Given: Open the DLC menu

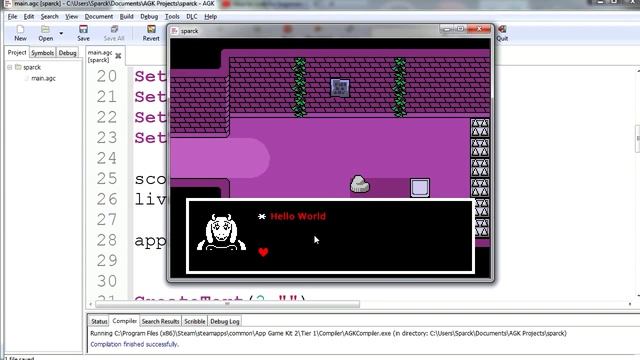Looking at the screenshot, I should 191,17.
